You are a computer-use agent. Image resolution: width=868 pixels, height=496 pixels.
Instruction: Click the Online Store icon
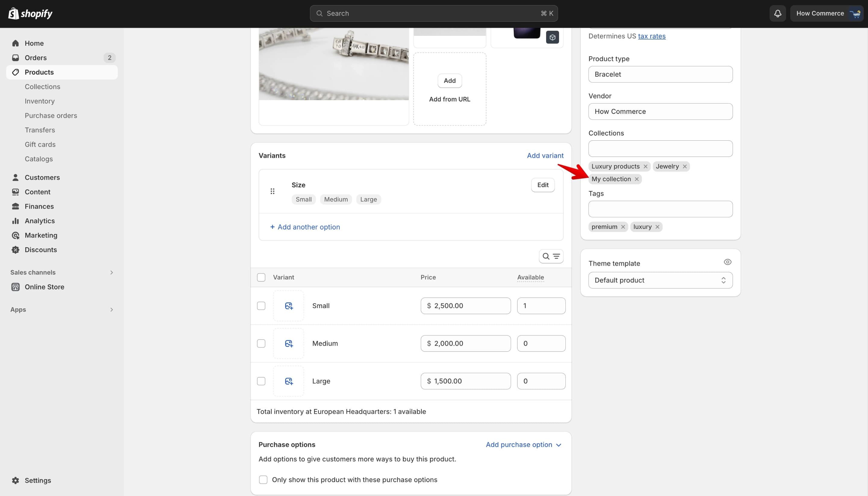[15, 287]
